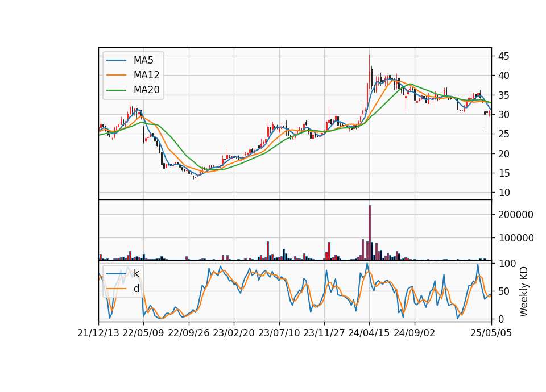
Task: Click the 23/02/20 date tick label
Action: [234, 333]
